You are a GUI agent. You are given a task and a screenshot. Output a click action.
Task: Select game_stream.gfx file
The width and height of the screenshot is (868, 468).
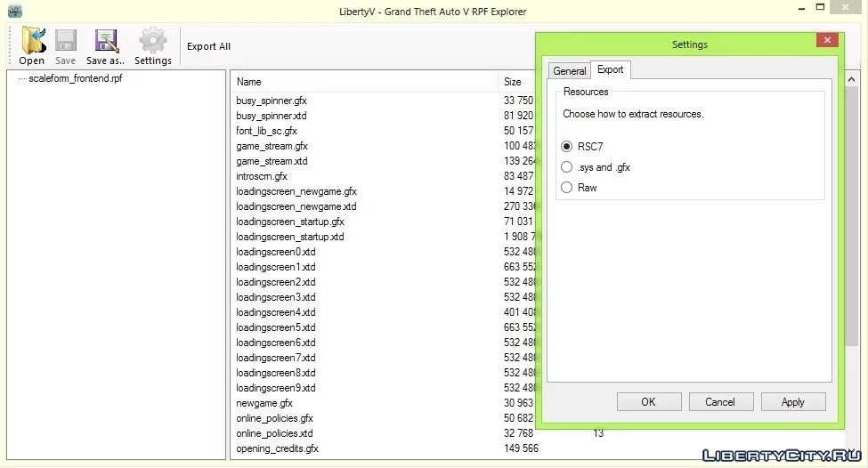(272, 146)
